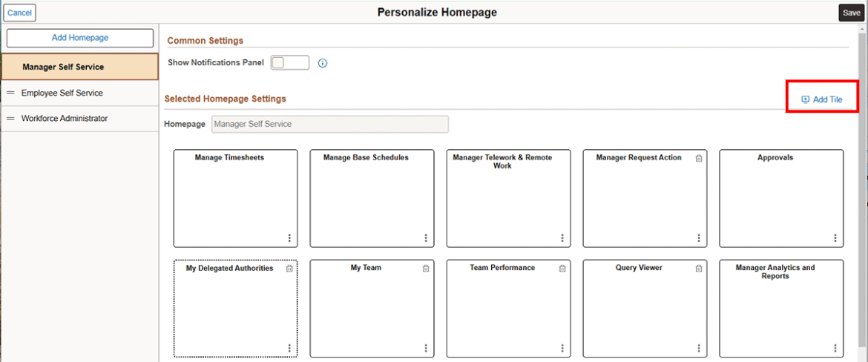
Task: Switch to Workforce Administrator homepage
Action: [65, 119]
